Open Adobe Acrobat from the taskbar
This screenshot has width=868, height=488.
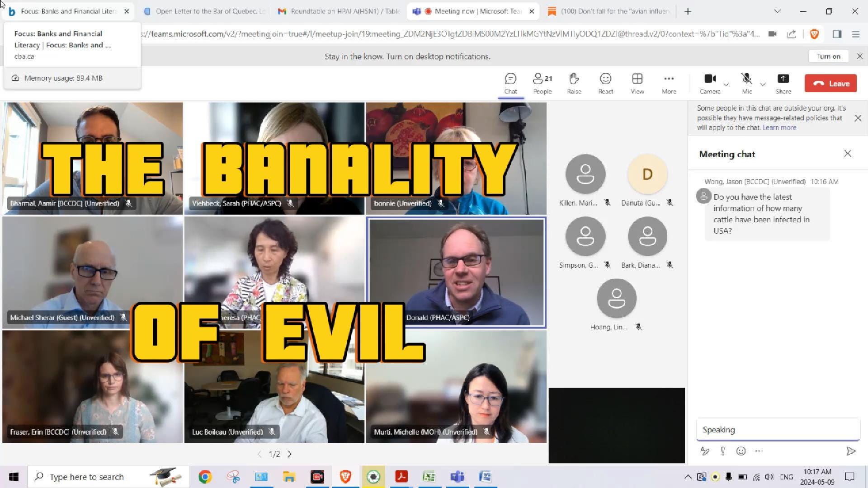(401, 477)
